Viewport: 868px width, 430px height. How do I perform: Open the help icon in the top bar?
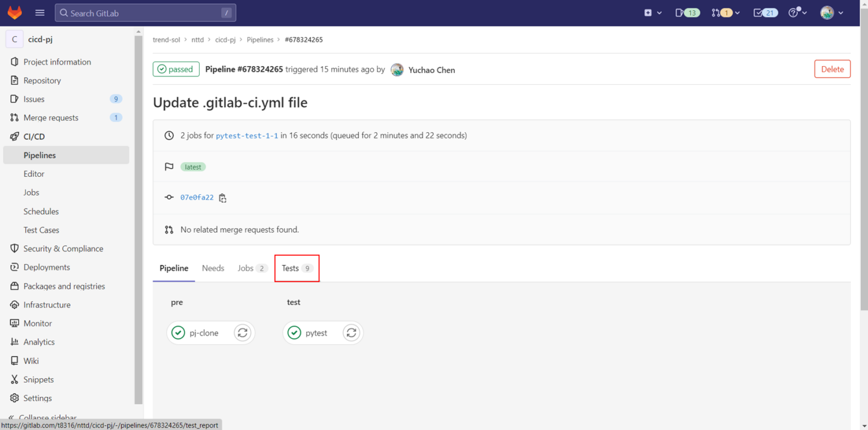tap(793, 12)
